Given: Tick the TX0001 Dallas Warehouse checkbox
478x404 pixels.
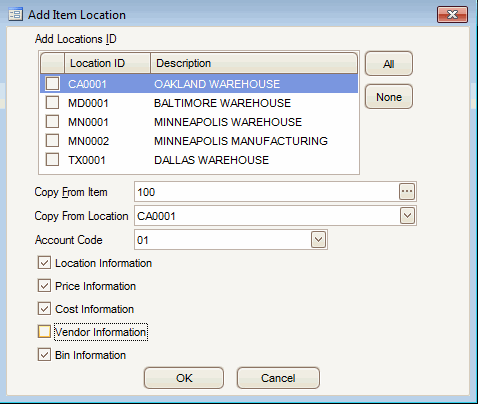Looking at the screenshot, I should click(52, 159).
